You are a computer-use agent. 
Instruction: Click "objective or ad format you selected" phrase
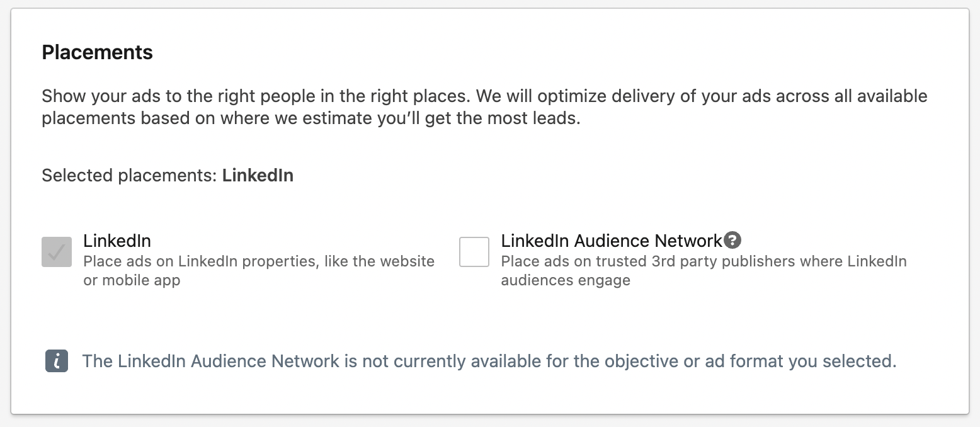[749, 362]
